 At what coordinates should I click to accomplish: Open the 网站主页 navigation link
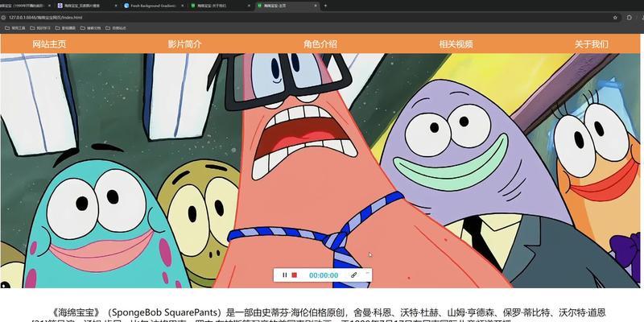click(49, 44)
